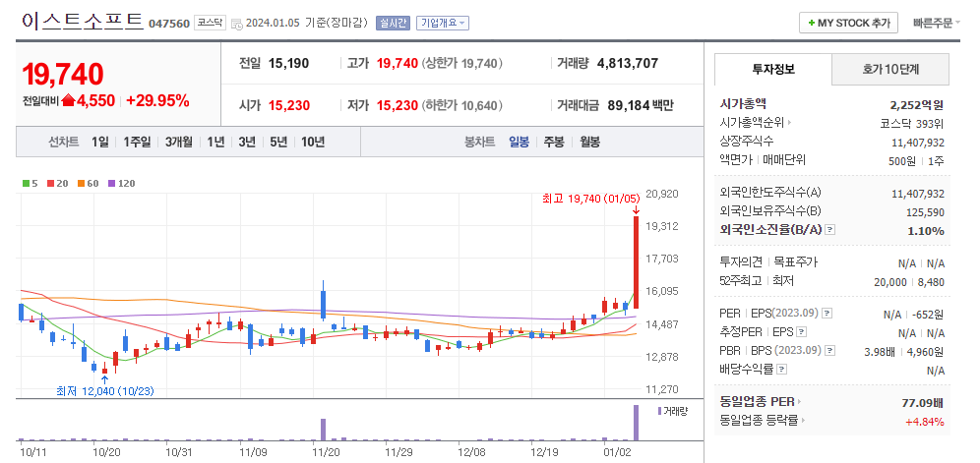The height and width of the screenshot is (463, 980).
Task: Select the 3년 line chart period
Action: tap(247, 142)
